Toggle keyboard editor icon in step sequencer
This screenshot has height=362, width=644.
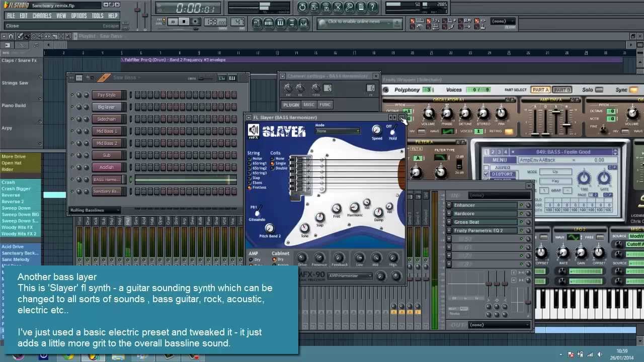pos(232,78)
